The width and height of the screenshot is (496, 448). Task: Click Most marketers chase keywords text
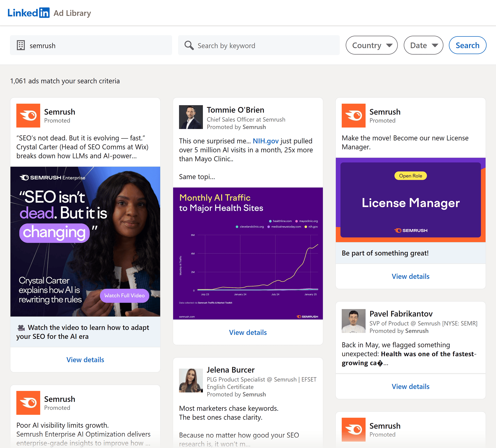point(229,408)
